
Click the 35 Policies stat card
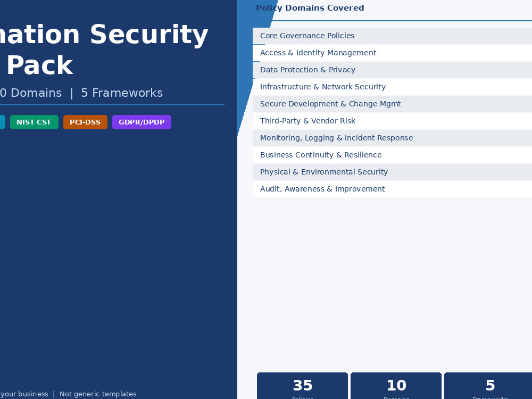(x=302, y=386)
